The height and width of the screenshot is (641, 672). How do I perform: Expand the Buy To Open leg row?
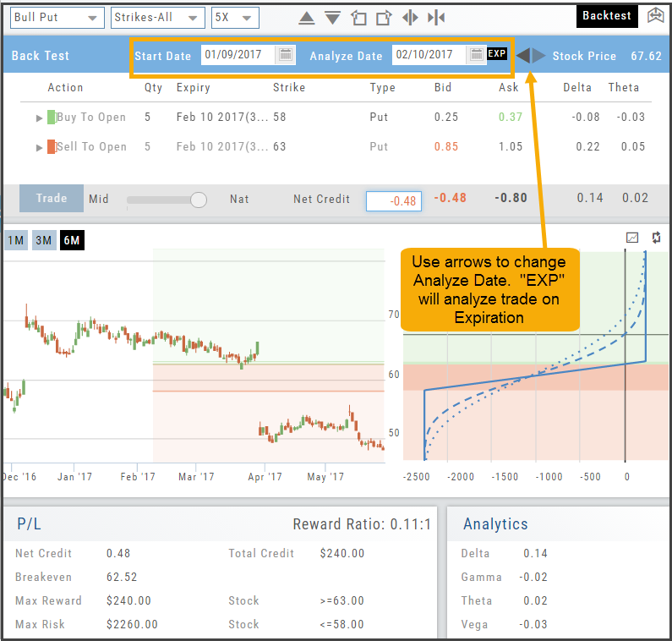(x=39, y=118)
